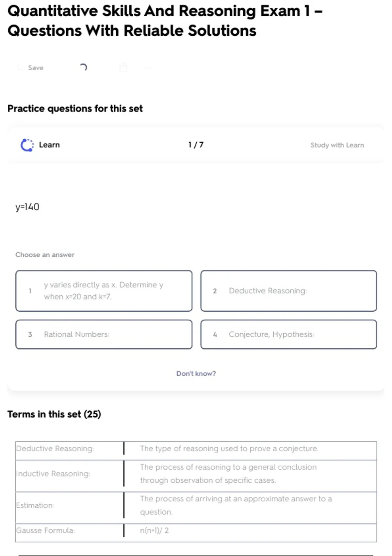This screenshot has height=556, width=392.
Task: Click the Learn mode circular icon
Action: pos(27,145)
